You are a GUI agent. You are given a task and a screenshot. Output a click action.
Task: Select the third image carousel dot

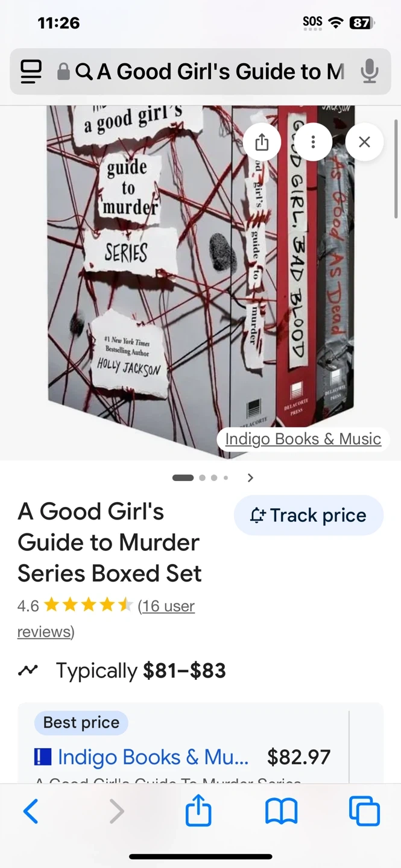click(x=214, y=478)
